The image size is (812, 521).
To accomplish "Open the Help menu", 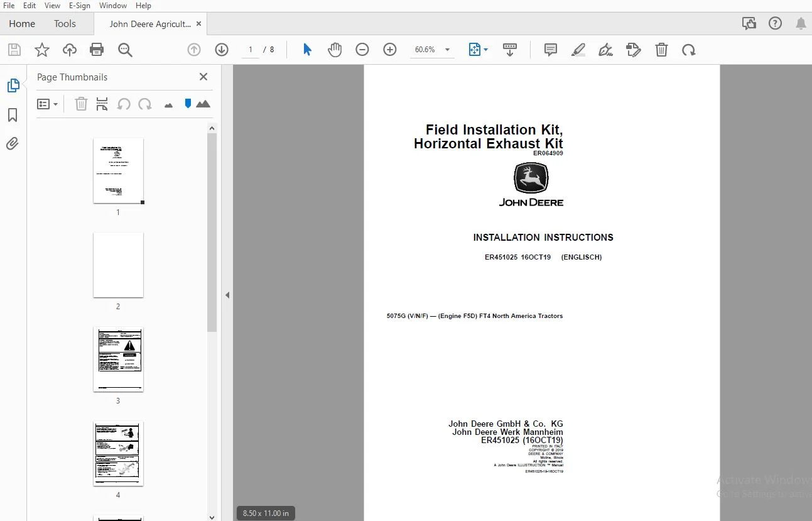I will tap(144, 5).
